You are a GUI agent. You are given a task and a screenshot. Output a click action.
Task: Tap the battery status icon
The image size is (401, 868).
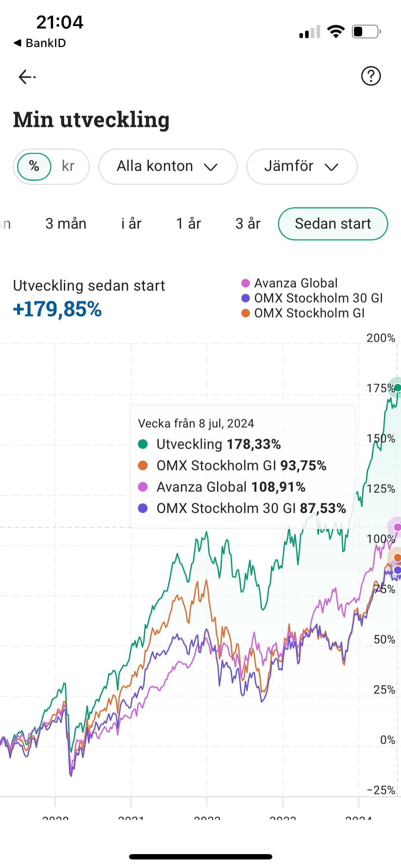pos(366,32)
